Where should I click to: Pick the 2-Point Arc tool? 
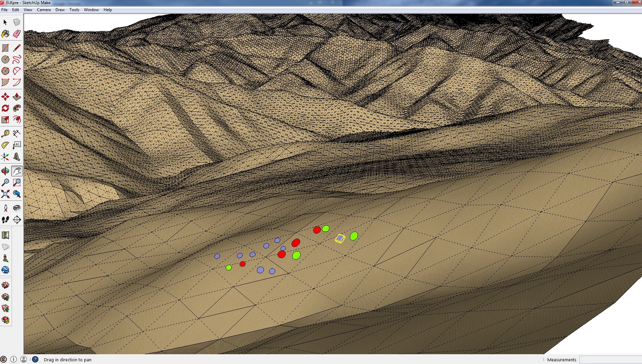click(17, 83)
